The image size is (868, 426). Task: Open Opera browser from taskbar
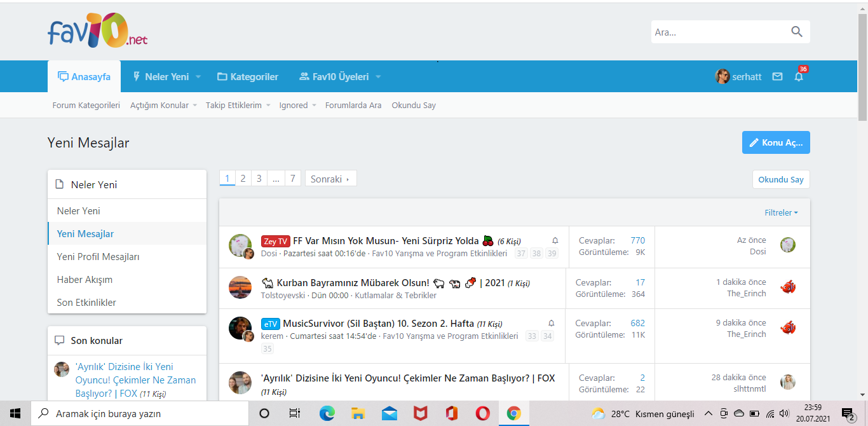pos(482,413)
